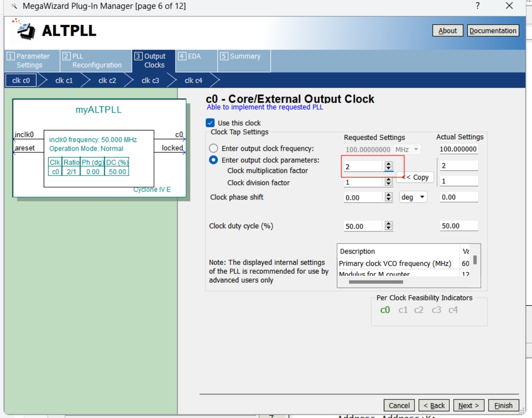The image size is (532, 418).
Task: Click the requested duty cycle input field
Action: [363, 226]
